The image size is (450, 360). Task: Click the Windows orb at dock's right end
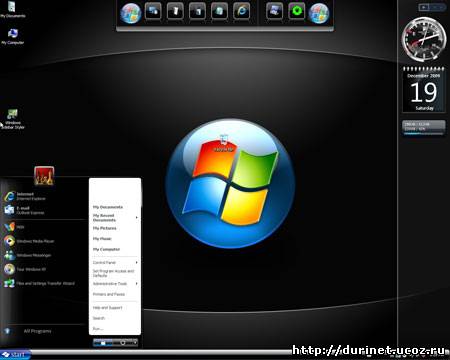319,13
